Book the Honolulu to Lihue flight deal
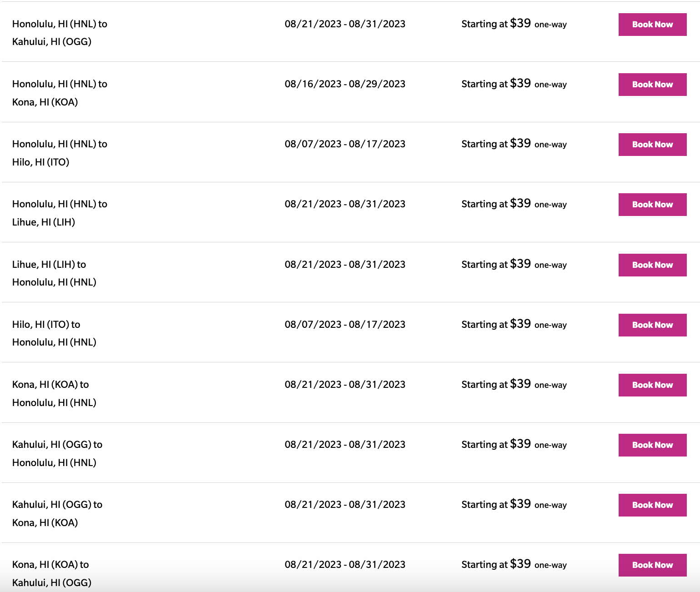Viewport: 700px width, 592px height. (x=652, y=205)
